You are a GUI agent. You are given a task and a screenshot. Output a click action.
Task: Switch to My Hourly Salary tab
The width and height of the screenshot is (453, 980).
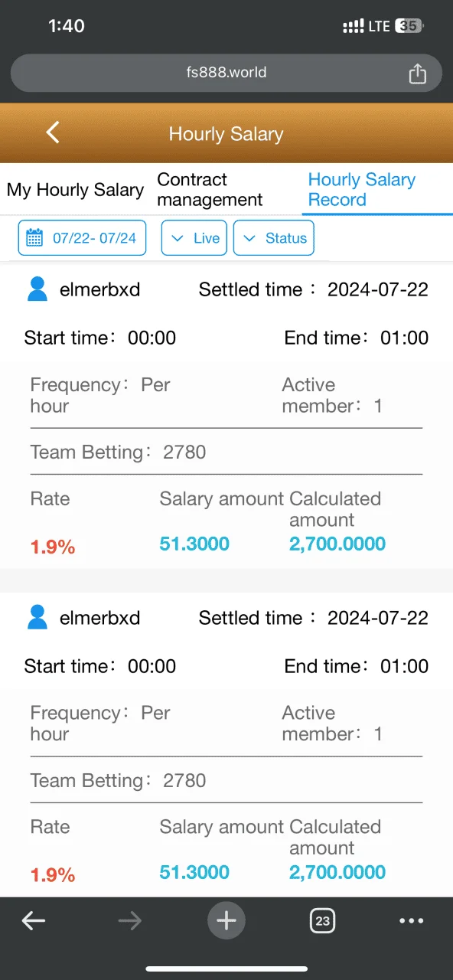(75, 190)
